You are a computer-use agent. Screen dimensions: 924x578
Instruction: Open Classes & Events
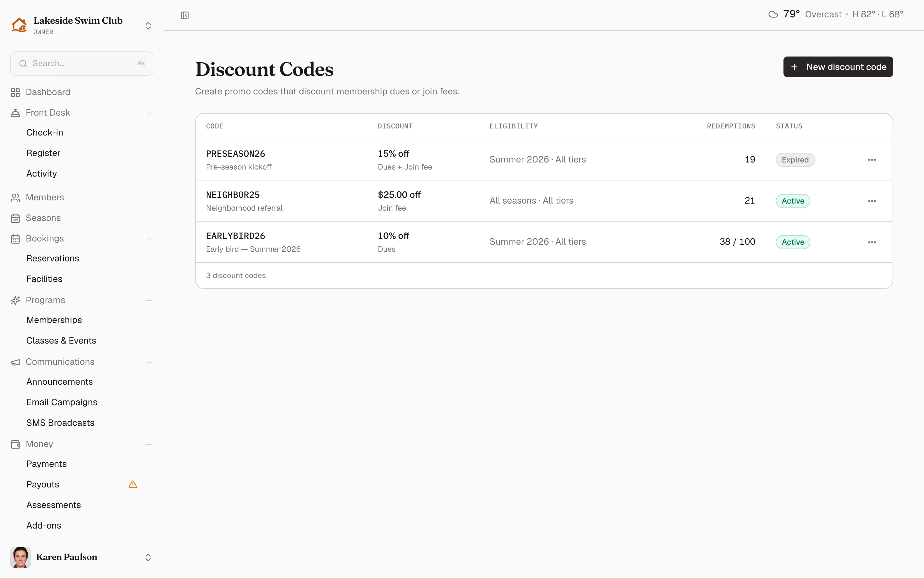click(x=61, y=341)
